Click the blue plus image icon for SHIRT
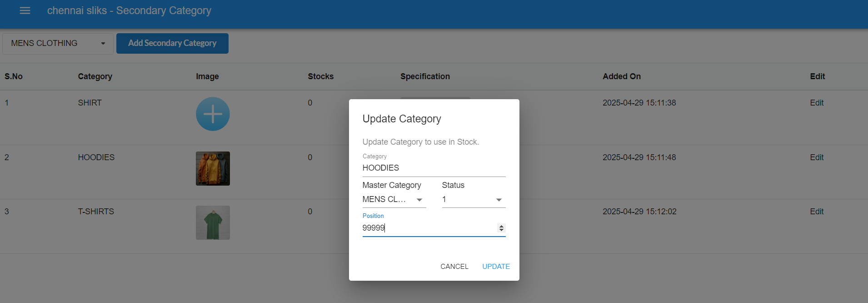Image resolution: width=868 pixels, height=303 pixels. [213, 114]
